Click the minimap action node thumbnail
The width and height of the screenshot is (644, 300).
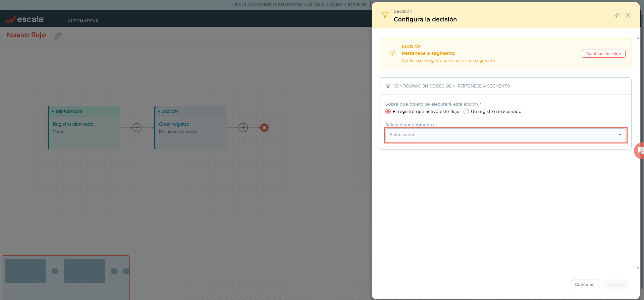(85, 271)
